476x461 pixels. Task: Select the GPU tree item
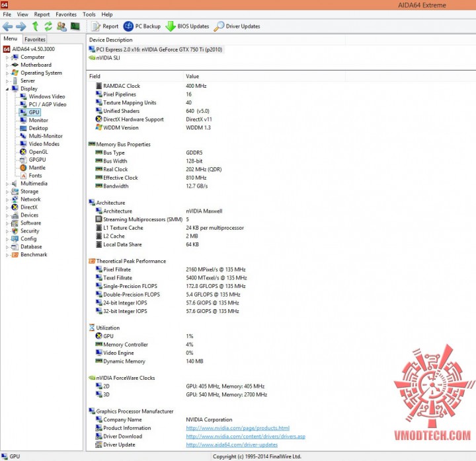click(x=34, y=112)
